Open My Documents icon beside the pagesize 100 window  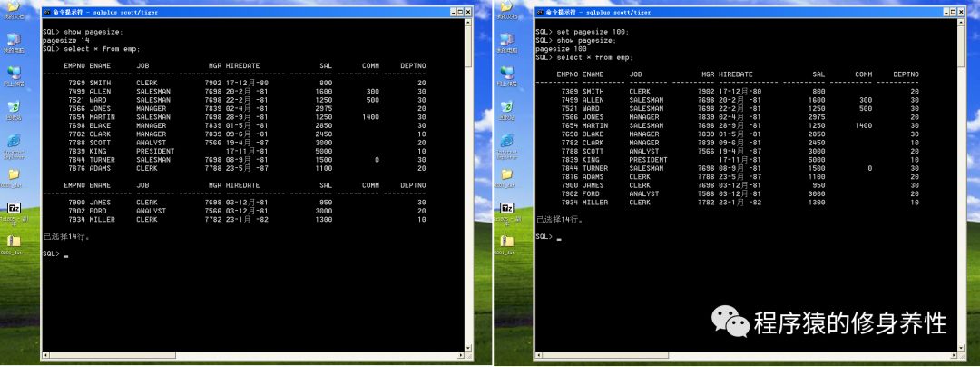[506, 7]
